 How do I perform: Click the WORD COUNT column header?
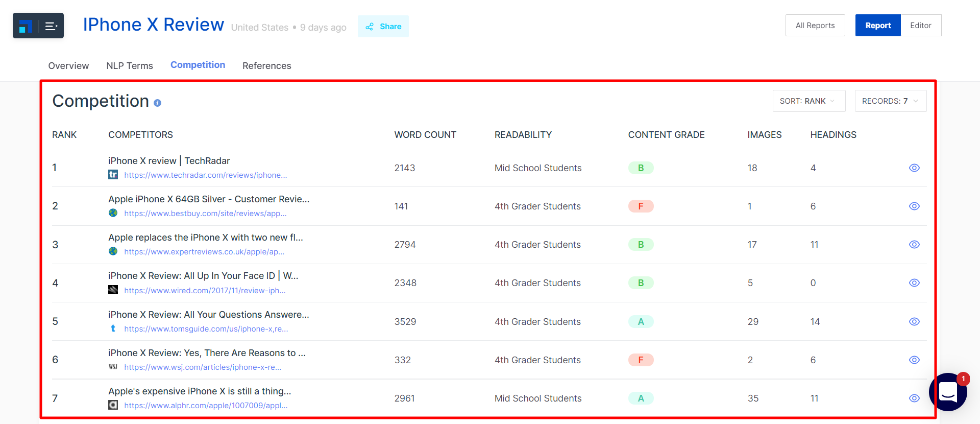coord(425,135)
